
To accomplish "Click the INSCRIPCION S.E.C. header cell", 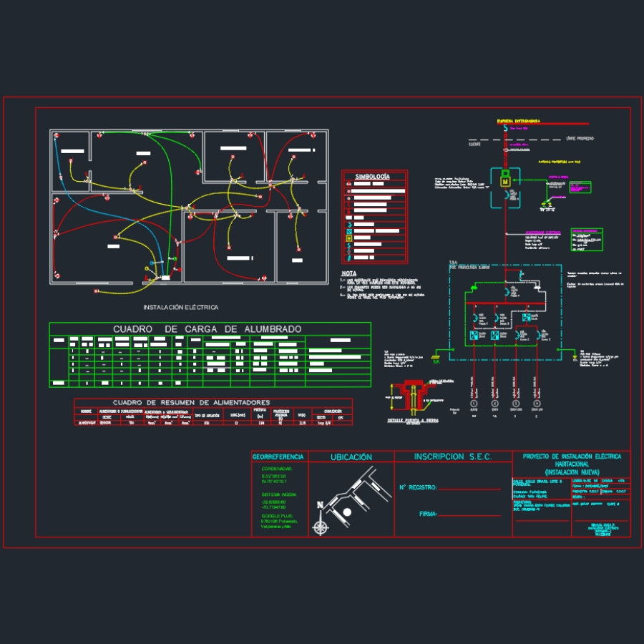I will point(452,457).
